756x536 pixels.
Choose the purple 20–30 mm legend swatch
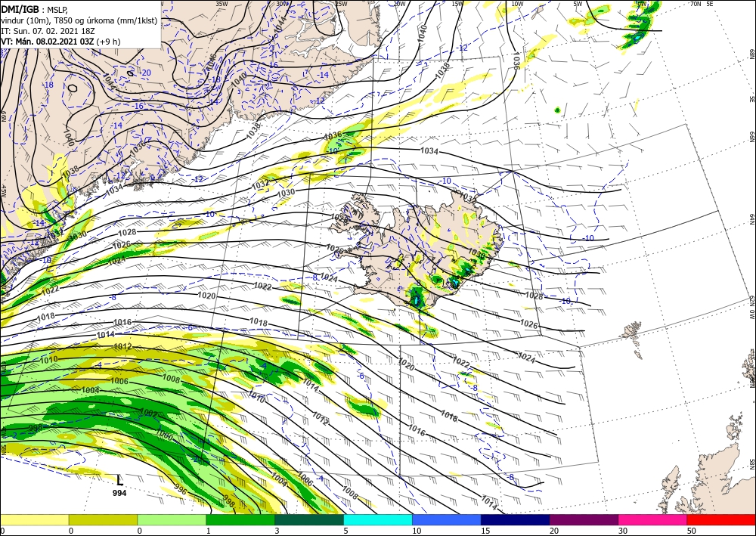tap(584, 520)
